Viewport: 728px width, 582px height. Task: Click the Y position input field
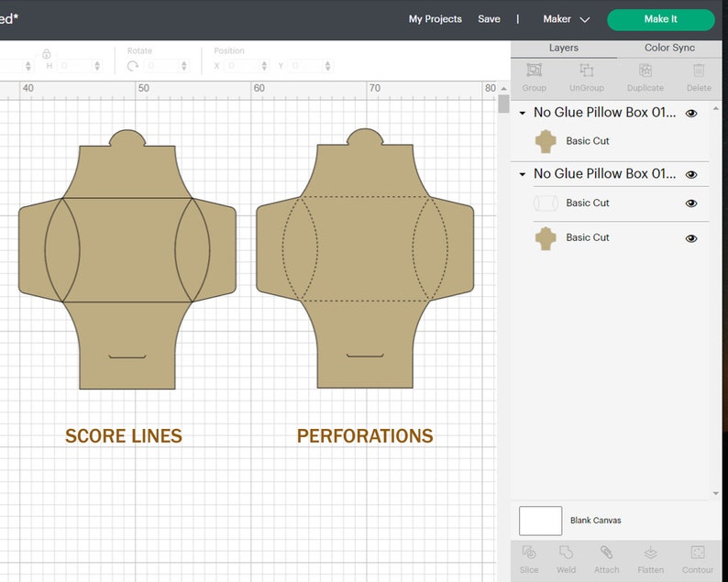306,66
